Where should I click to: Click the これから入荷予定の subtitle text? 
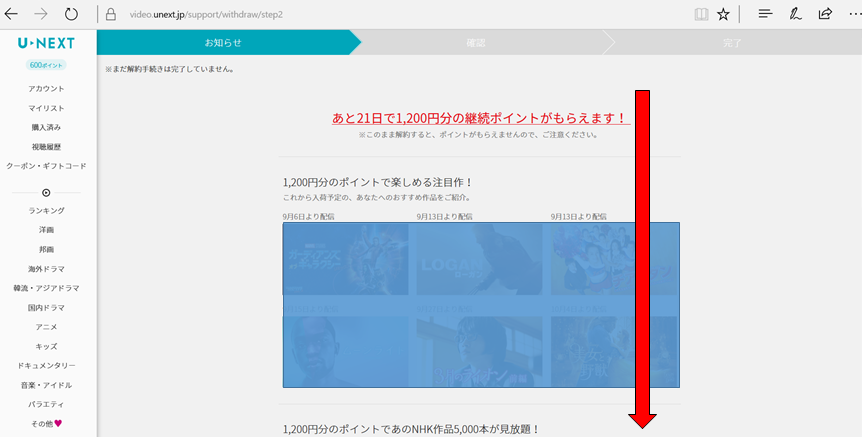[x=377, y=197]
